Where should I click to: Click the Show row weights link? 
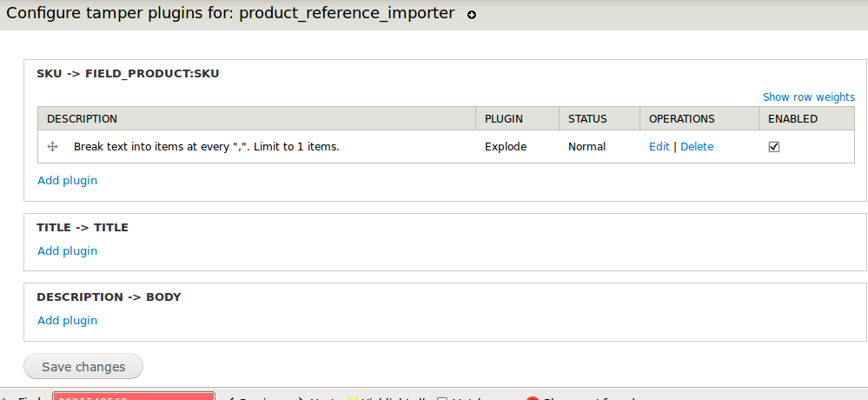(808, 97)
